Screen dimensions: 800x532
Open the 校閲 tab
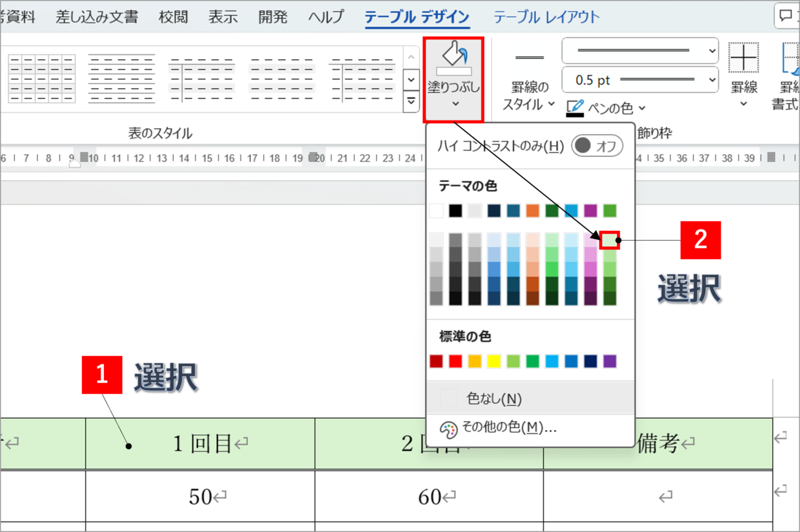174,17
